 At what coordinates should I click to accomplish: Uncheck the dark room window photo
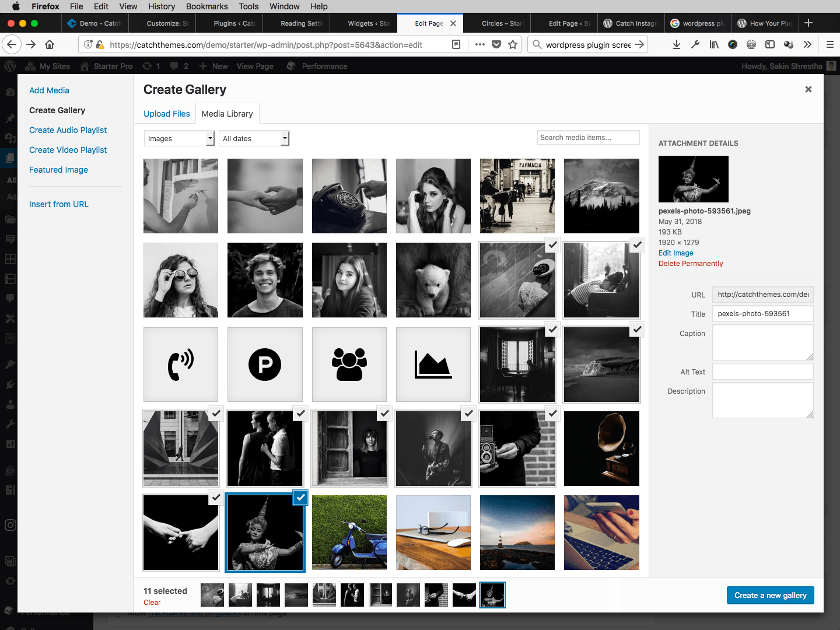(x=552, y=329)
